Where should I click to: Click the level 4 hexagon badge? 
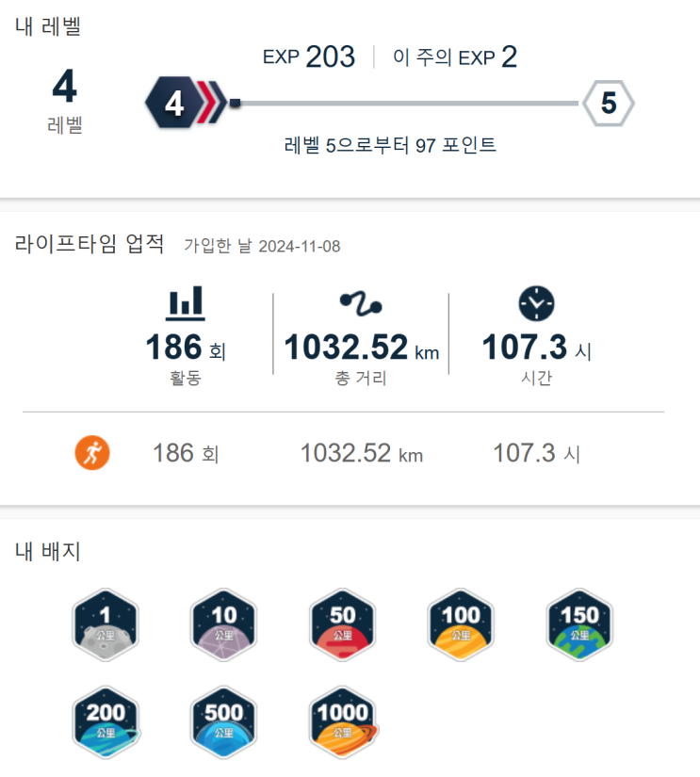[x=174, y=103]
